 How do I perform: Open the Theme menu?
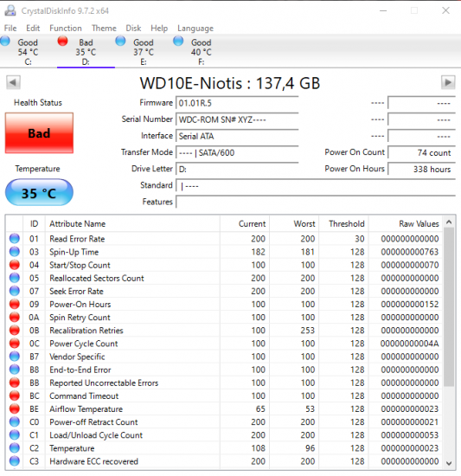104,29
